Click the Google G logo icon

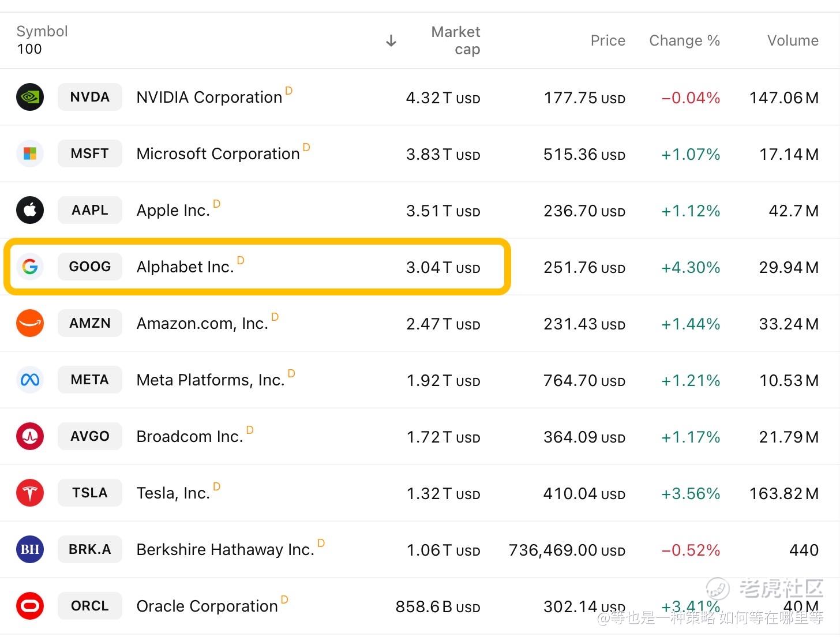coord(30,267)
